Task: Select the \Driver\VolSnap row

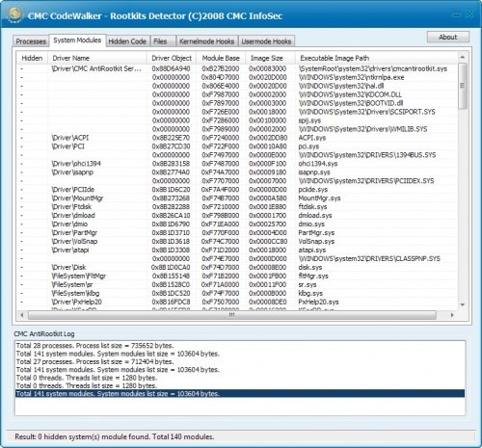Action: click(x=237, y=242)
